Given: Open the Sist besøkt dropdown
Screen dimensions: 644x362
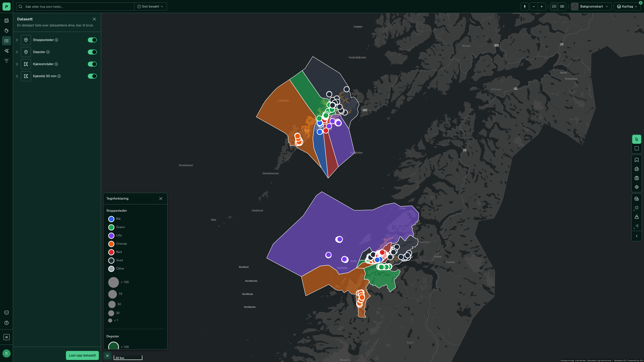Looking at the screenshot, I should pyautogui.click(x=150, y=7).
